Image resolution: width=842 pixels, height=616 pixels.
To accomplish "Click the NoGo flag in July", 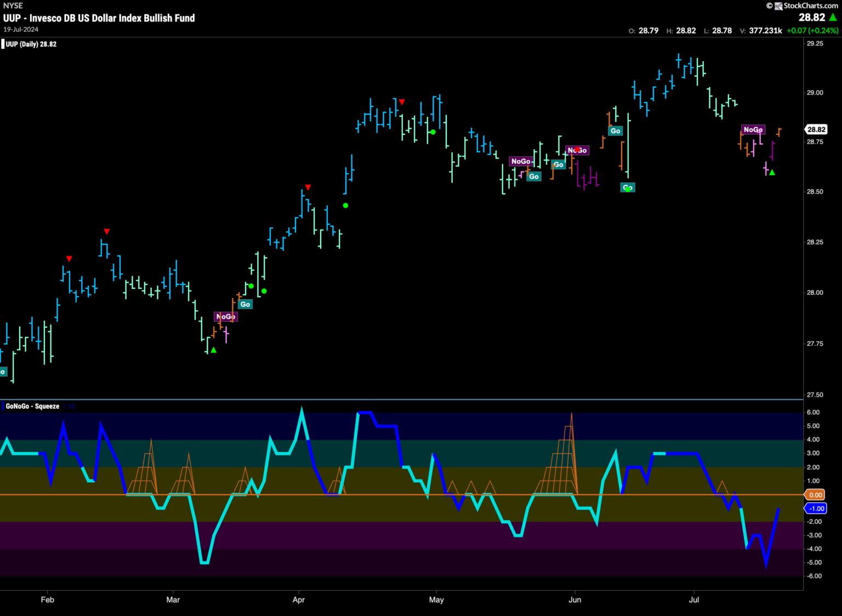I will [753, 130].
